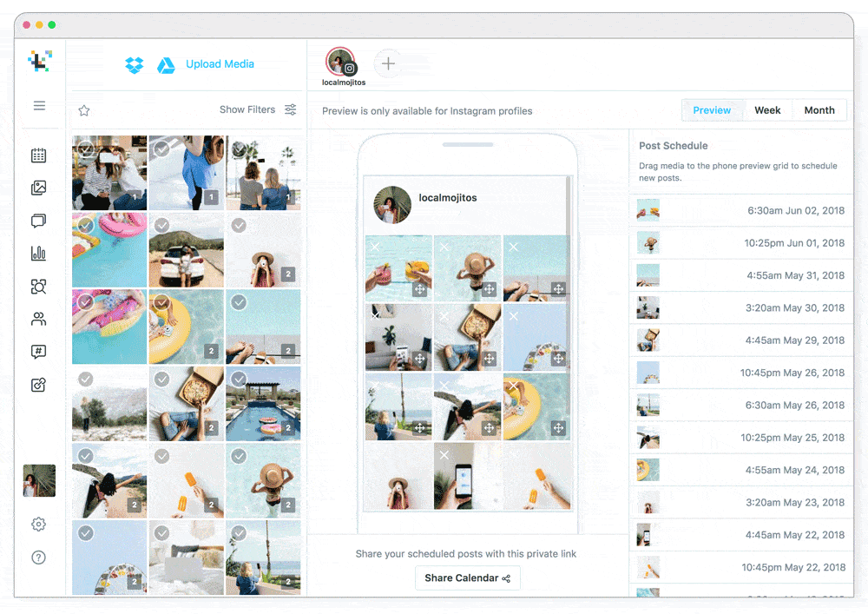
Task: Open the add social profile plus circle
Action: 388,63
